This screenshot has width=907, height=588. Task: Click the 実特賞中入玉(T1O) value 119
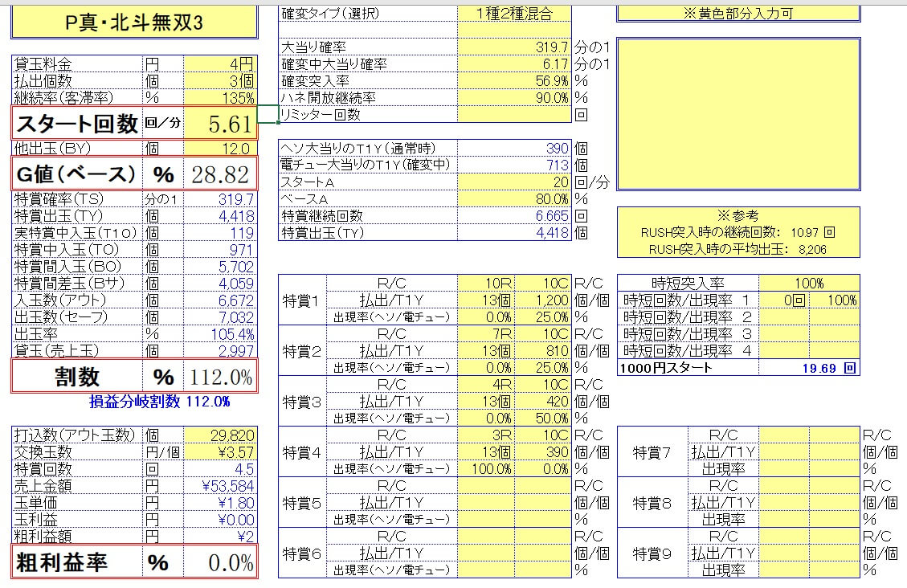click(220, 232)
